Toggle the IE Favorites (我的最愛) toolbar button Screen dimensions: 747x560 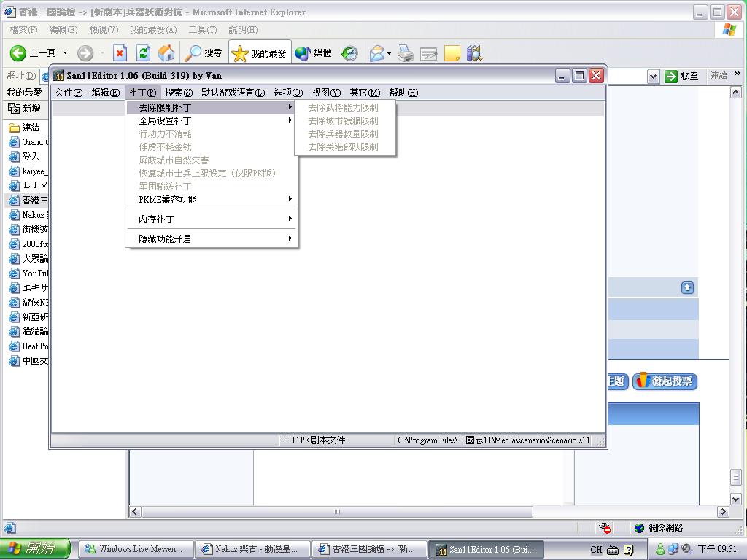[260, 52]
